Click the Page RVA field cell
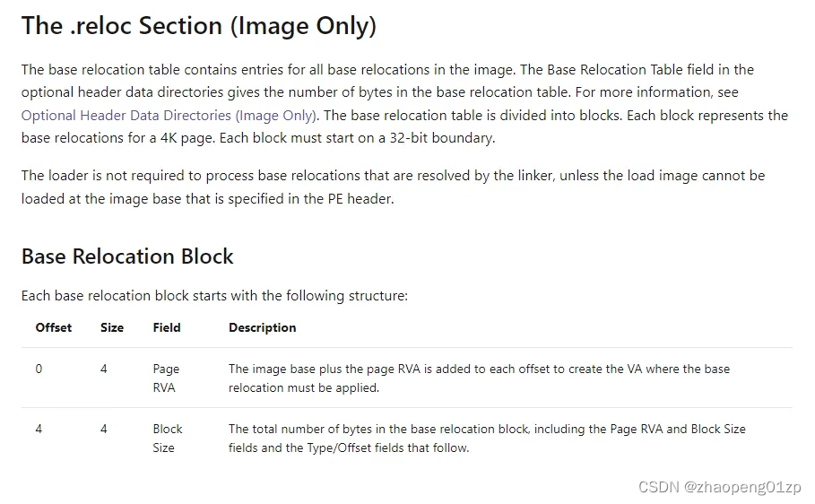Viewport: 815px width, 504px height. pyautogui.click(x=166, y=378)
